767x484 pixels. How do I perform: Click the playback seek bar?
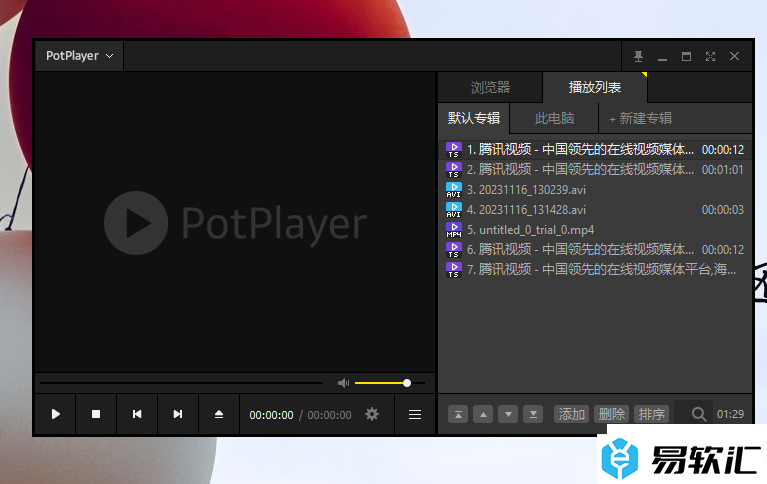[x=181, y=383]
